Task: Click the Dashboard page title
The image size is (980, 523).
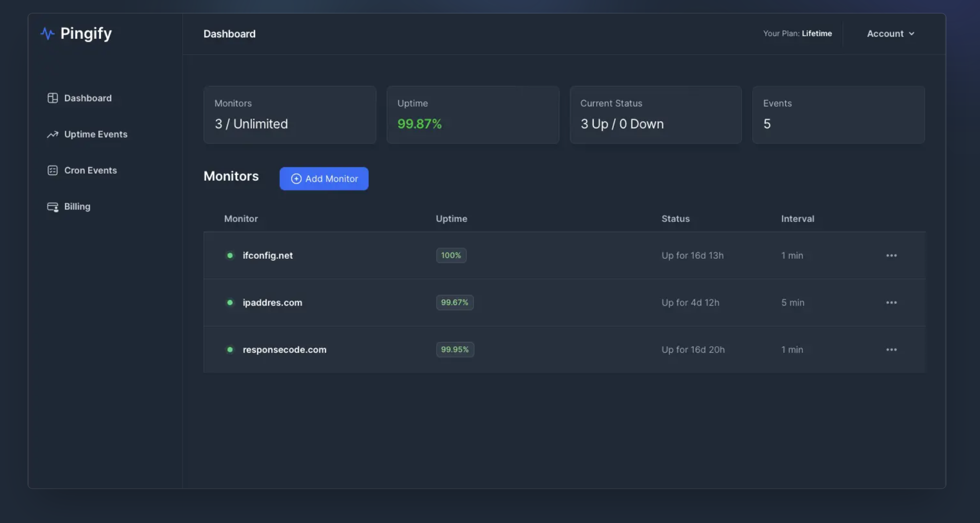Action: click(x=229, y=34)
